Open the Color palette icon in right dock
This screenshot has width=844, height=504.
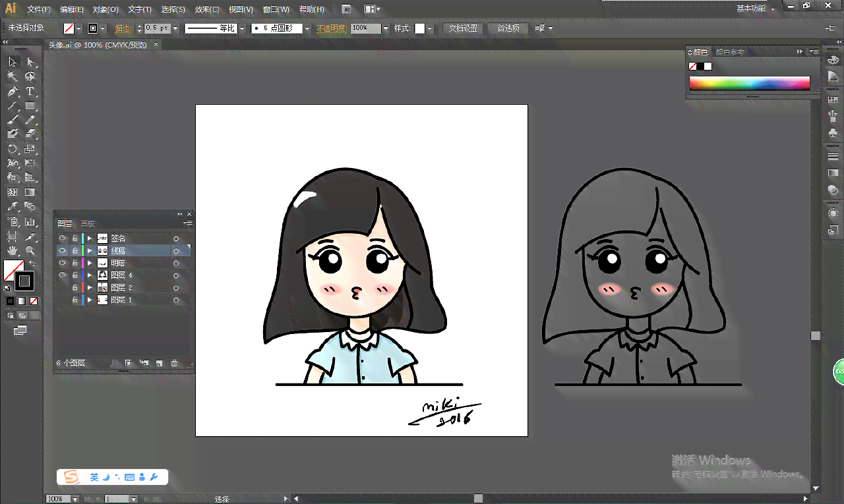click(833, 59)
